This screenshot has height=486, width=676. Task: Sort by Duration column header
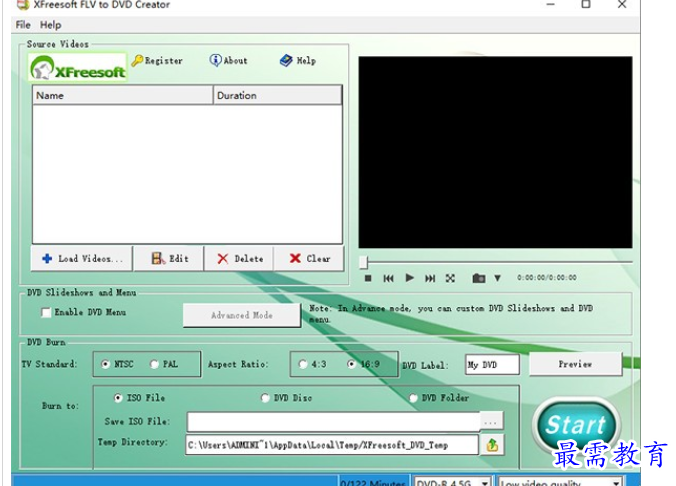pos(278,95)
